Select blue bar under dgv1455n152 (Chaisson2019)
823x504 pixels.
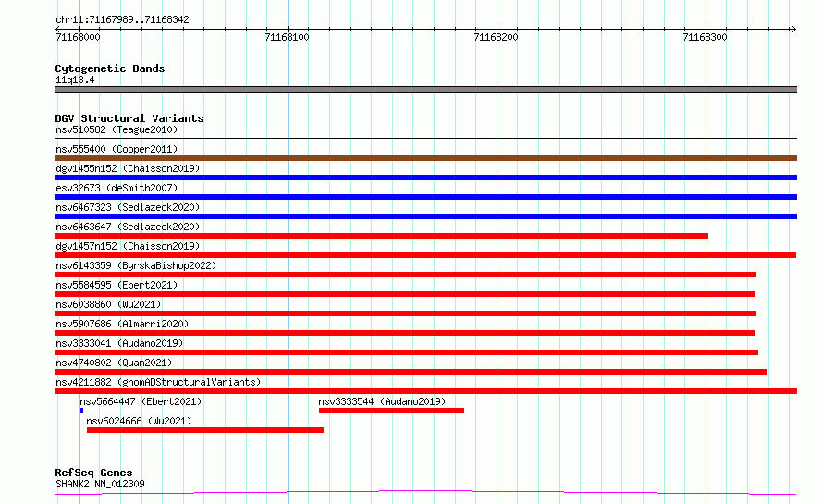pos(425,178)
